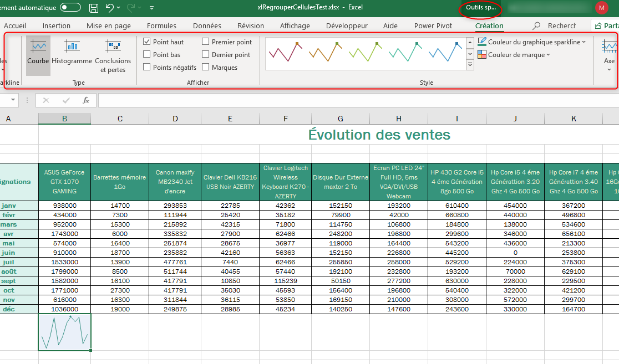Screen dimensions: 619x364
Task: Toggle the automatic save switch
Action: point(70,8)
